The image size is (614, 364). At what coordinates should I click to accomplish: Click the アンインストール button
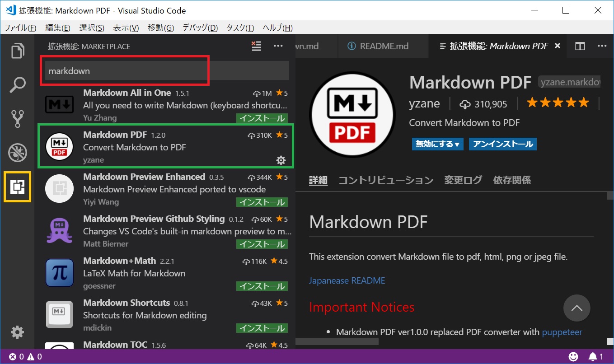click(x=502, y=144)
